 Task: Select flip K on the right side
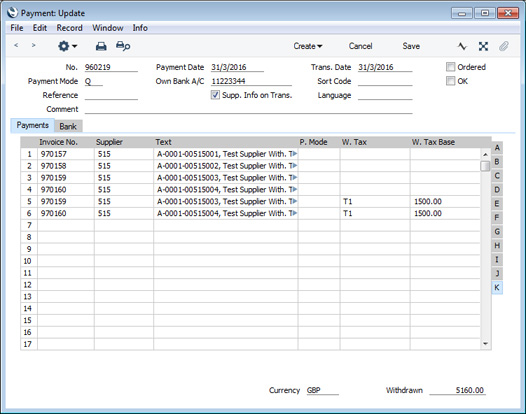point(497,288)
